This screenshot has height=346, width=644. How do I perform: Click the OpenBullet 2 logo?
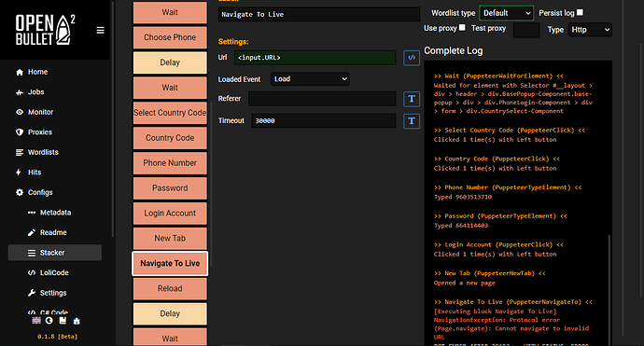(45, 30)
